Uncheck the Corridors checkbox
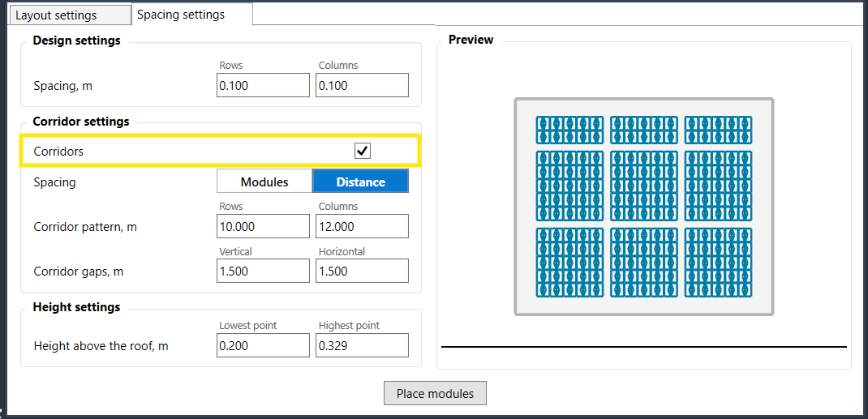868x419 pixels. pyautogui.click(x=363, y=151)
